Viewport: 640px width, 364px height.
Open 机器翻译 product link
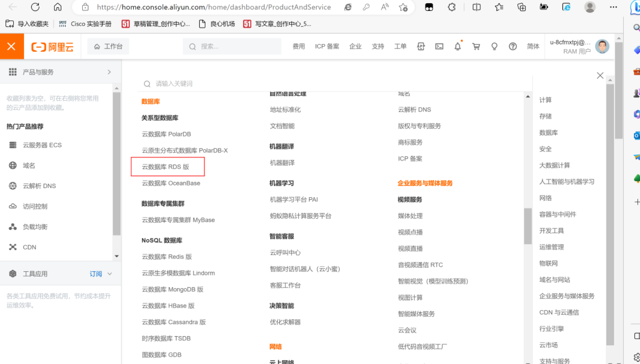pos(282,163)
